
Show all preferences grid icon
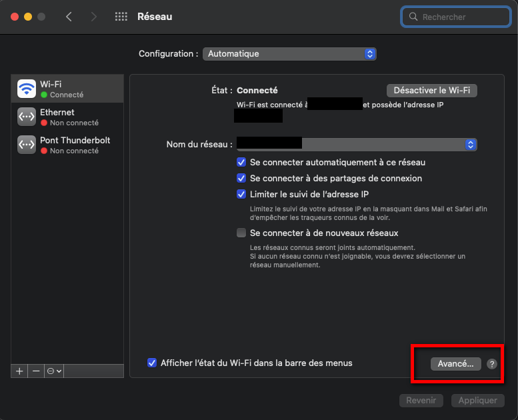(x=121, y=17)
